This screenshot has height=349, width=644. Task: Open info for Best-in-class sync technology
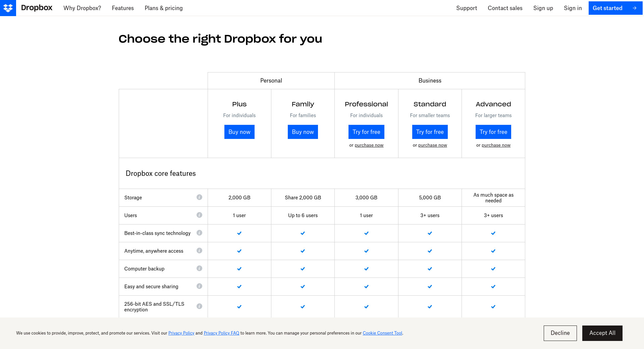tap(199, 233)
